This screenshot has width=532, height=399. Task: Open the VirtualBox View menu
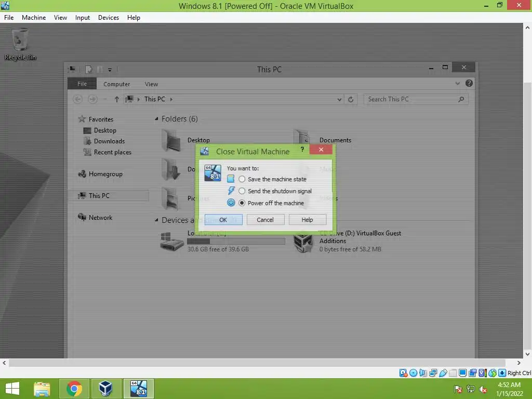point(60,17)
